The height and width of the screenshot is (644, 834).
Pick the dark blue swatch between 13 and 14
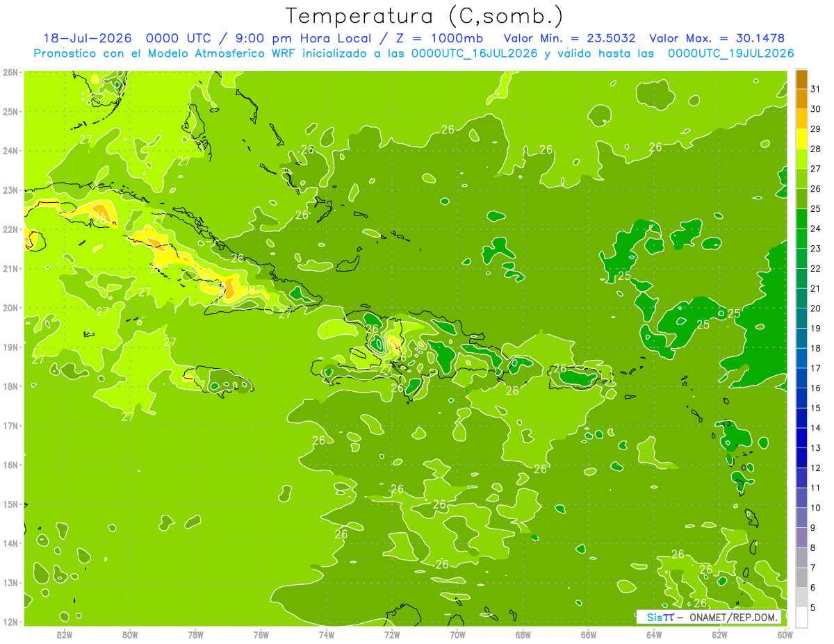point(801,438)
